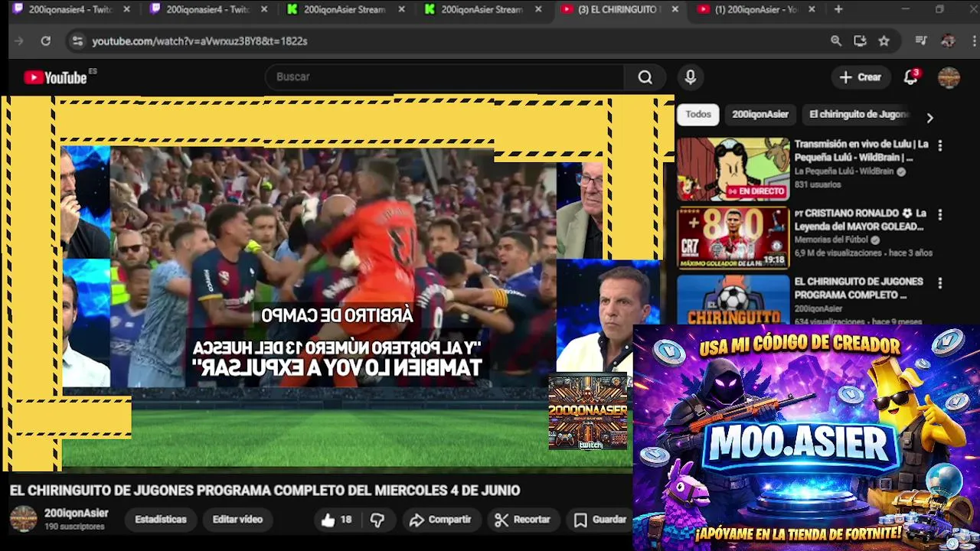
Task: Switch to the first 200iqonAsier Stream Kick tab
Action: pos(345,9)
